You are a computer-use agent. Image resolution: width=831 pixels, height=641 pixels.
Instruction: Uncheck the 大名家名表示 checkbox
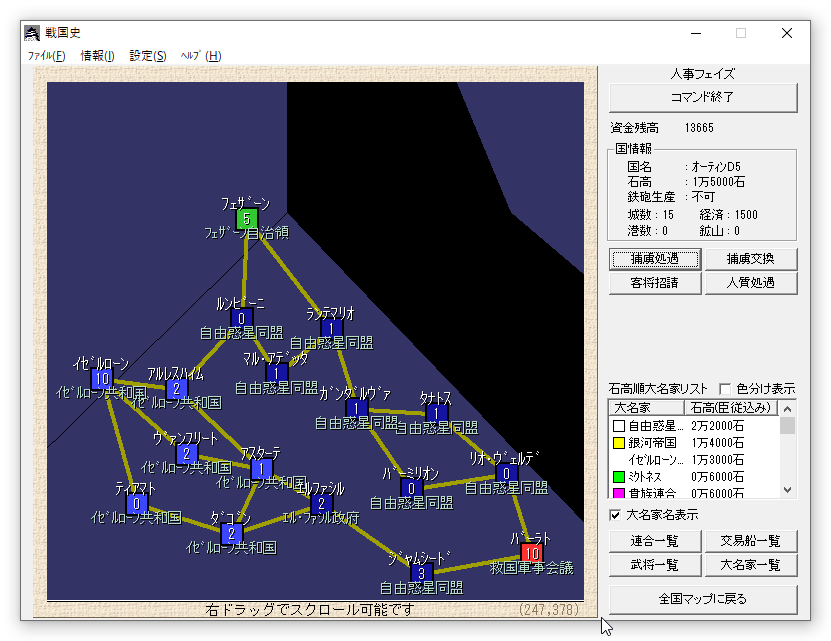pos(616,515)
